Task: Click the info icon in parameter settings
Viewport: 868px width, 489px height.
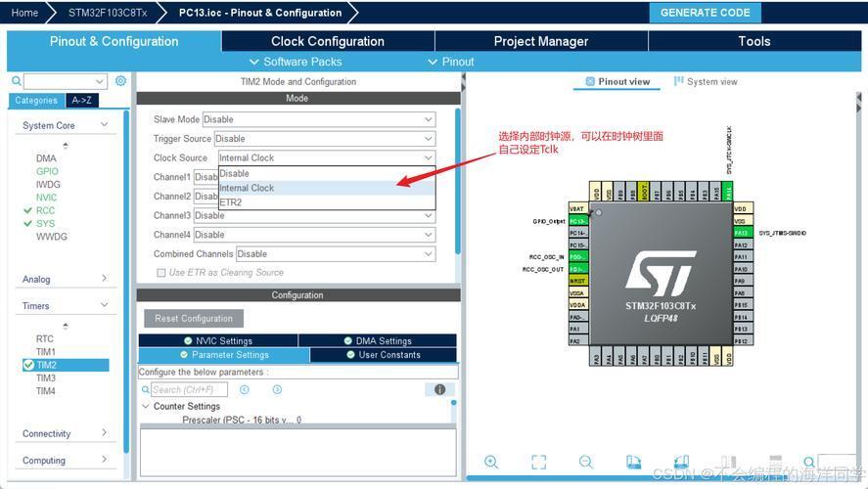Action: point(440,389)
